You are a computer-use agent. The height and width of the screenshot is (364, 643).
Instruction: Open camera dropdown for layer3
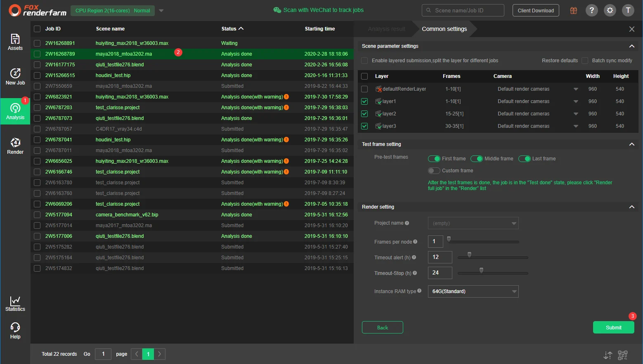[x=576, y=126]
